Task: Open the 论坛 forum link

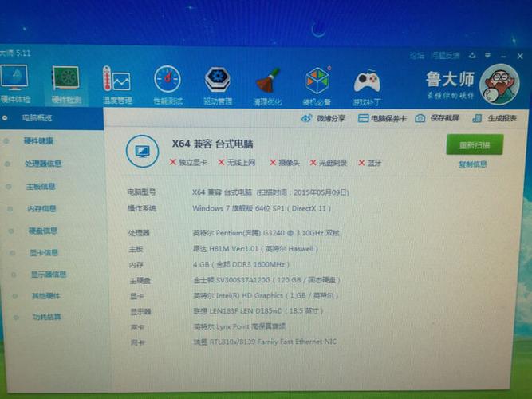Action: (416, 55)
